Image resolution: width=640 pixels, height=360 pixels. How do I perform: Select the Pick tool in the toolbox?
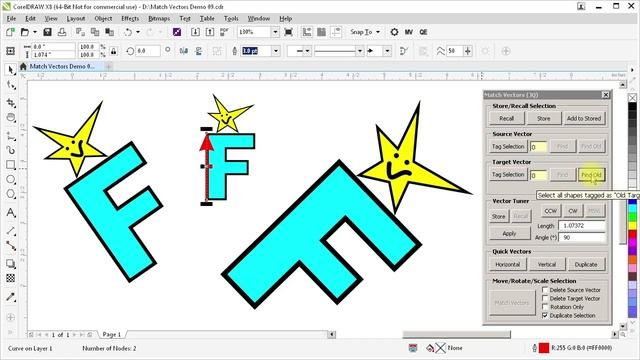(11, 70)
